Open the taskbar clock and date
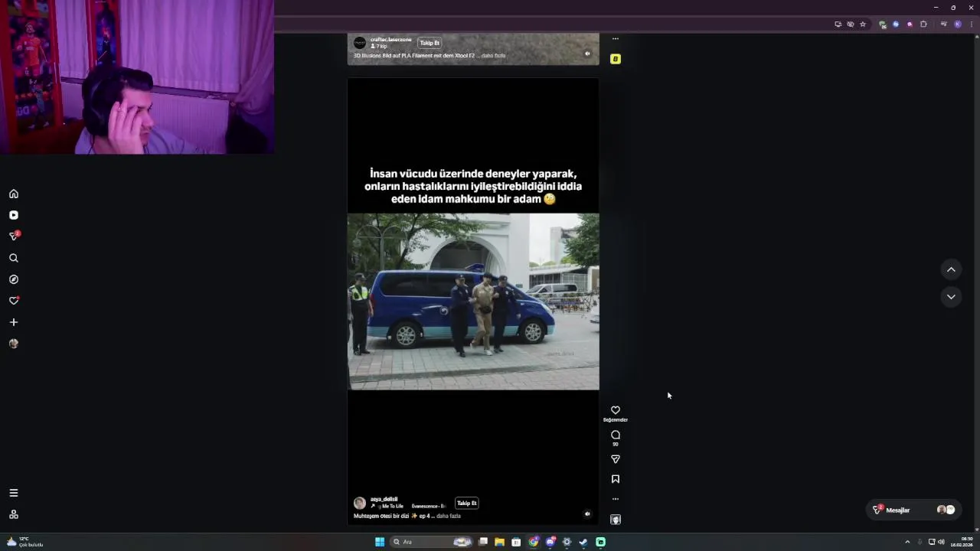Screen dimensions: 980x551 coord(962,542)
